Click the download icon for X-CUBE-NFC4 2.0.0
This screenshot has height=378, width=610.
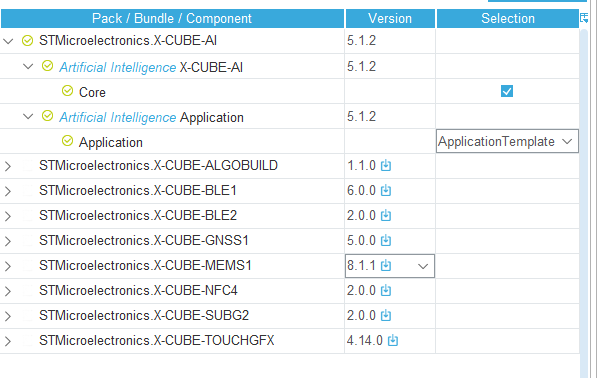[x=386, y=290]
